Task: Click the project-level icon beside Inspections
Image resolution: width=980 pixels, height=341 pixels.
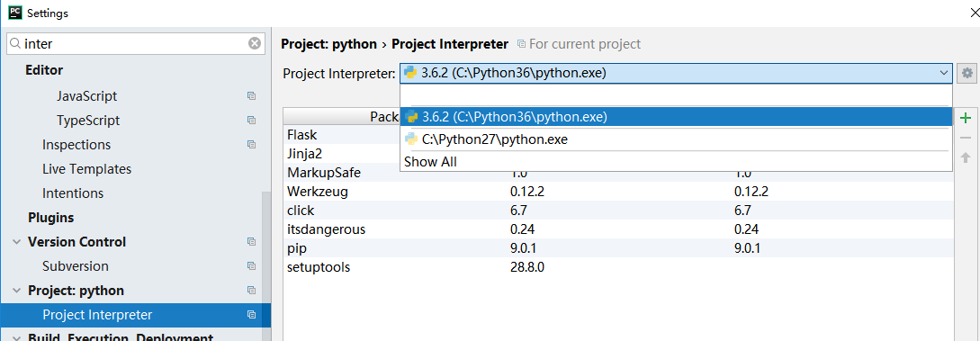Action: pyautogui.click(x=251, y=145)
